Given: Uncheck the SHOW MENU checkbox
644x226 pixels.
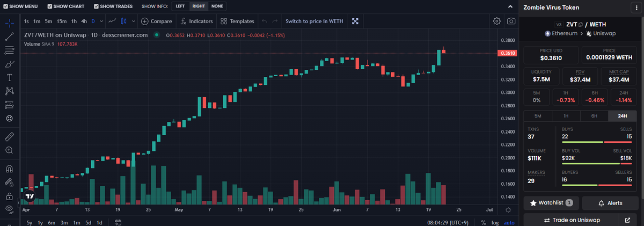Looking at the screenshot, I should (4, 6).
